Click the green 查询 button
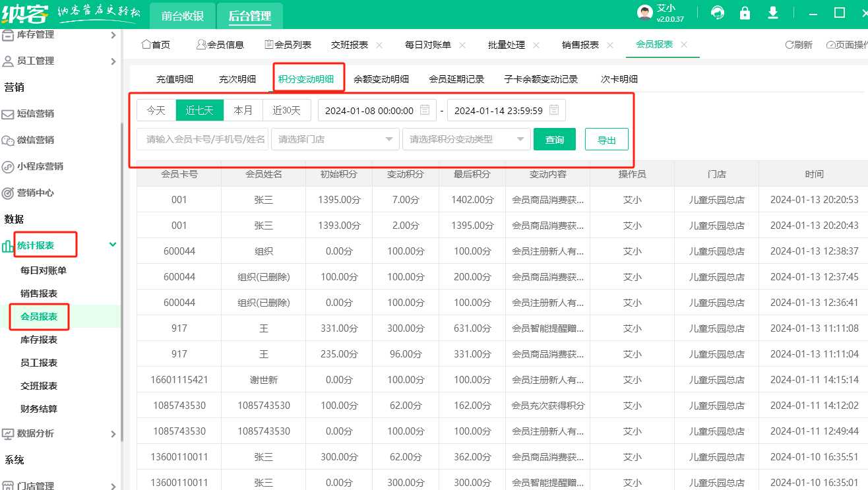The image size is (868, 490). pyautogui.click(x=555, y=139)
